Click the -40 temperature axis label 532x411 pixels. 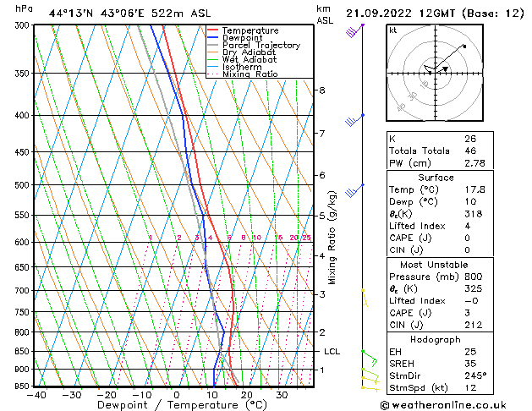36,395
